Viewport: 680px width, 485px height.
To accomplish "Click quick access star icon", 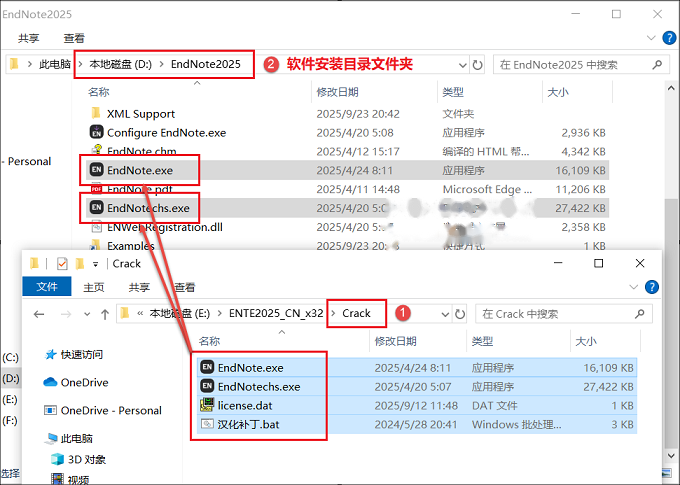I will pos(51,354).
